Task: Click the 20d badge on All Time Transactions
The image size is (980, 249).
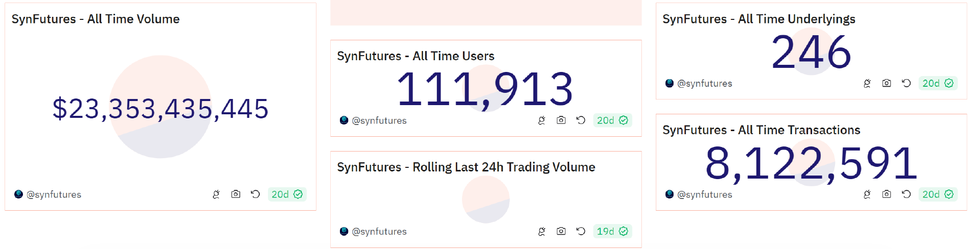Action: 938,194
